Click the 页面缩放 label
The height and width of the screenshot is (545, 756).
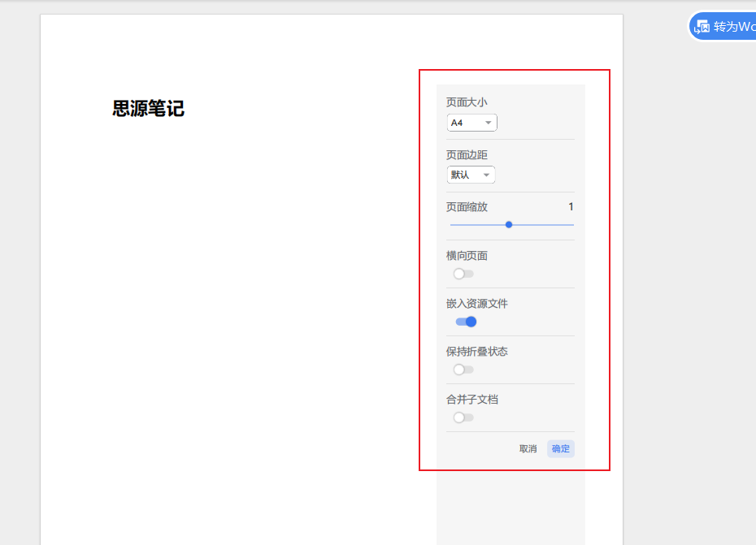[x=467, y=207]
